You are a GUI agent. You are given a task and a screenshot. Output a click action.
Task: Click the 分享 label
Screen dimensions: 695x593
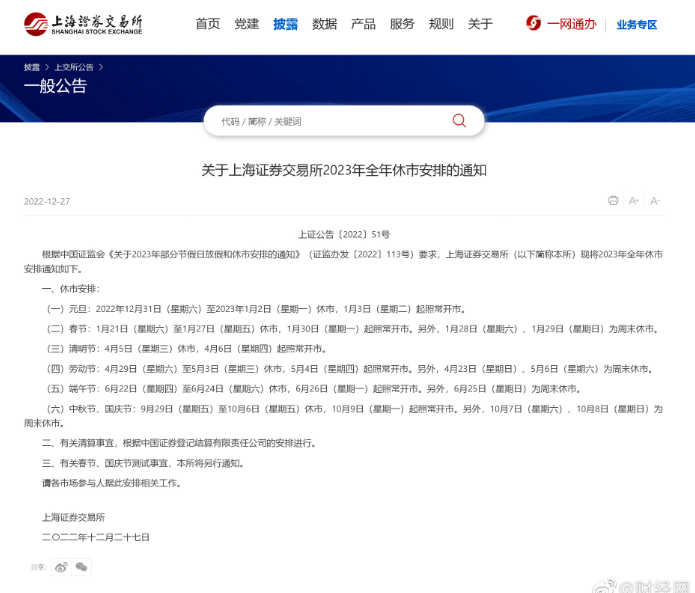click(38, 567)
